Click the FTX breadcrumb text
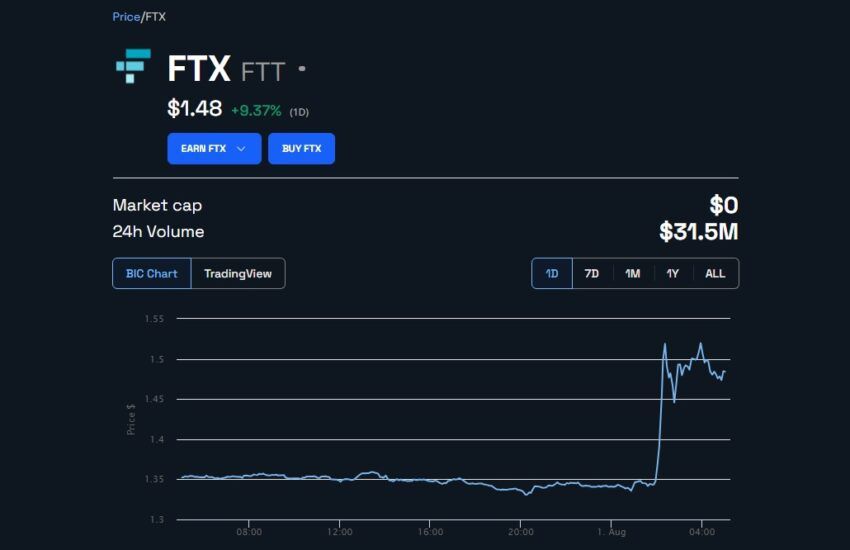 coord(156,17)
